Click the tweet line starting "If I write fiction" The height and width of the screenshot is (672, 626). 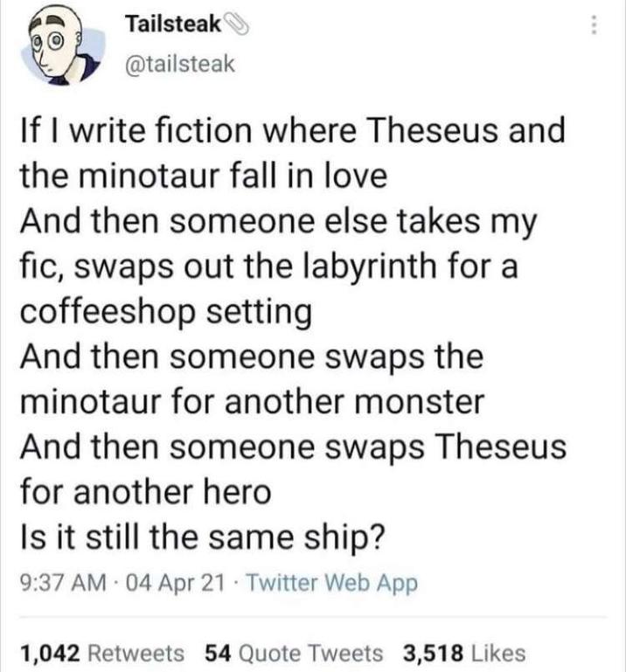click(x=292, y=131)
